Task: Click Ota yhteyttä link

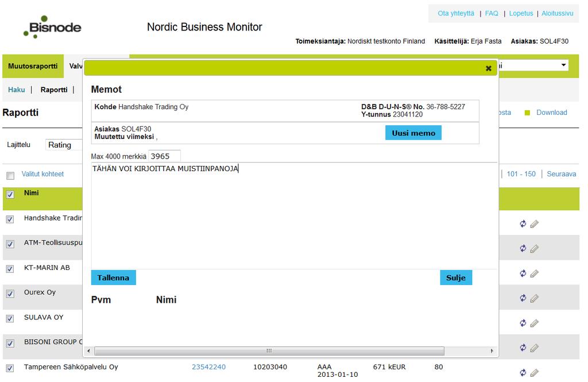Action: click(x=455, y=13)
